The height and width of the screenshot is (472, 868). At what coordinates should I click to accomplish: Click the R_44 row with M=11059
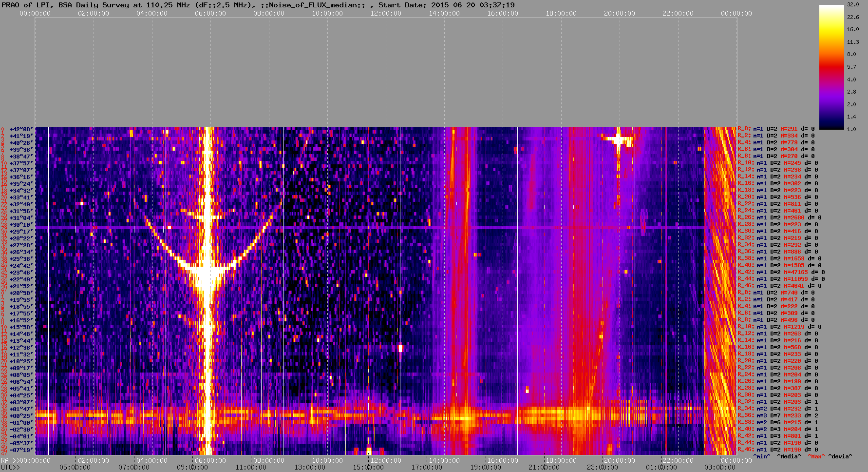coord(781,279)
